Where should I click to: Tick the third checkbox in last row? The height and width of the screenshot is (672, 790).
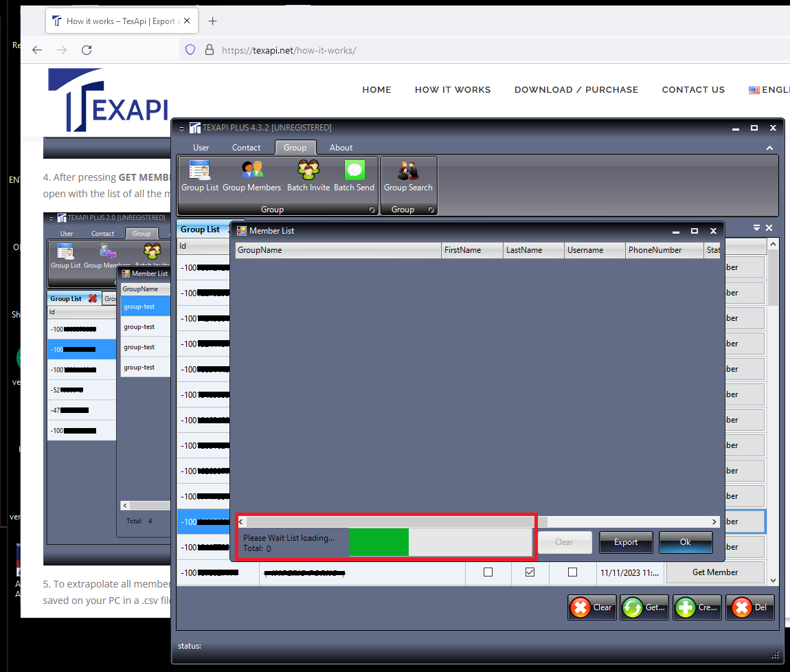572,572
